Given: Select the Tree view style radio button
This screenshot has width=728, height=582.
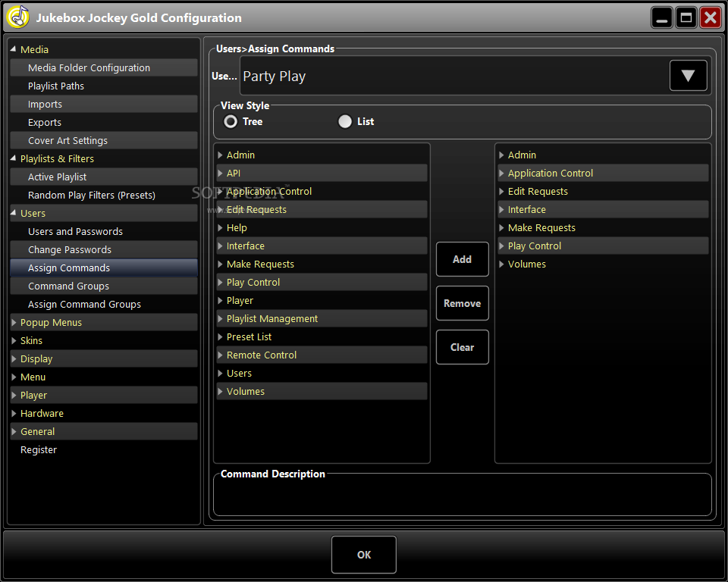Looking at the screenshot, I should coord(231,121).
